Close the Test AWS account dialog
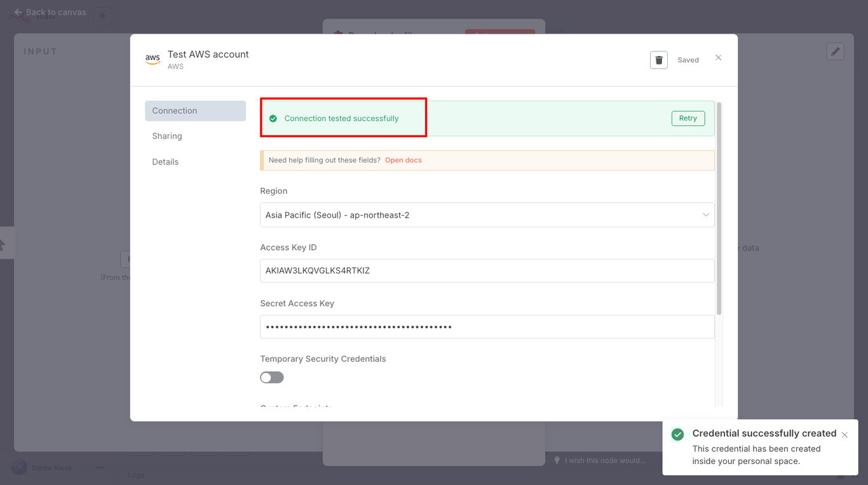 (719, 58)
